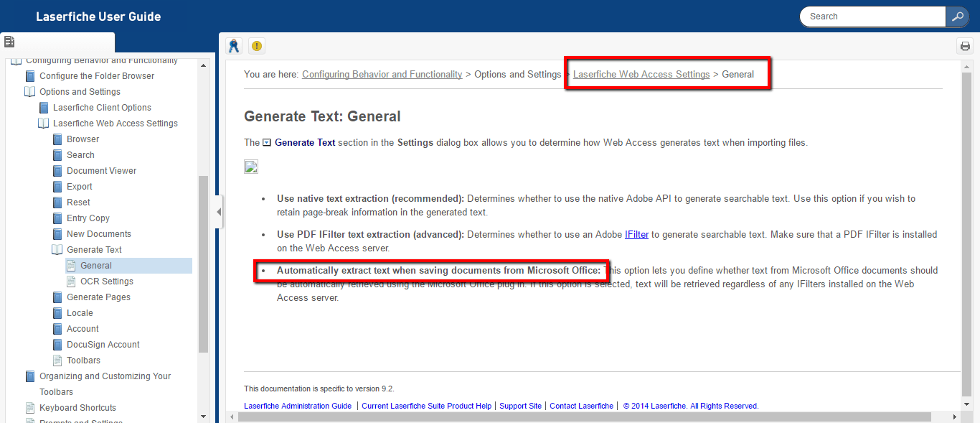Select the Toolbars page
Image resolution: width=980 pixels, height=423 pixels.
pos(83,361)
